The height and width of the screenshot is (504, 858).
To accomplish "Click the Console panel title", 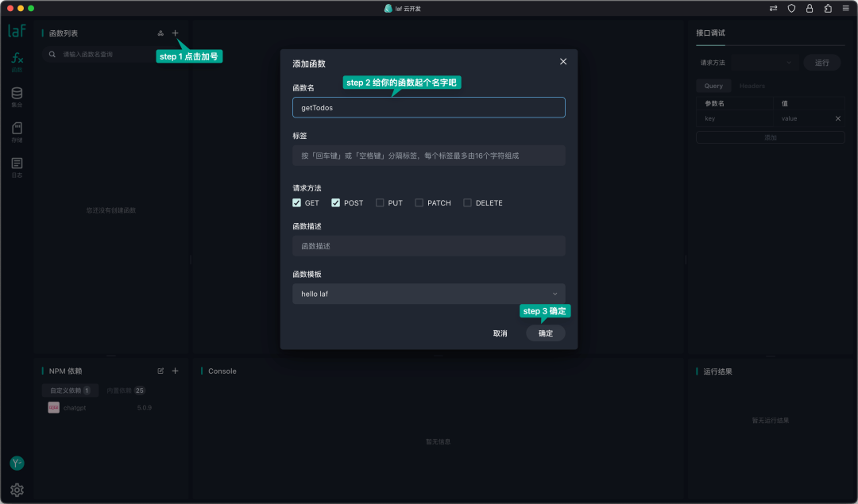I will click(222, 371).
